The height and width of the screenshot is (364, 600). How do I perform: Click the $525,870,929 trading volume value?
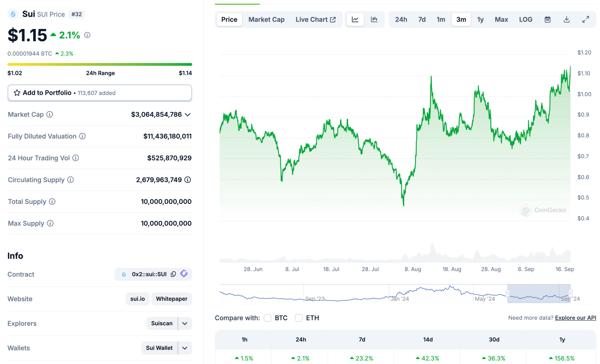coord(169,158)
